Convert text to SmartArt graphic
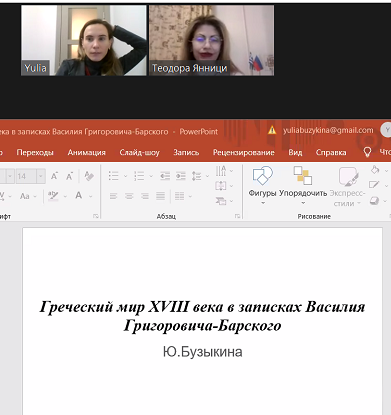 tap(221, 201)
